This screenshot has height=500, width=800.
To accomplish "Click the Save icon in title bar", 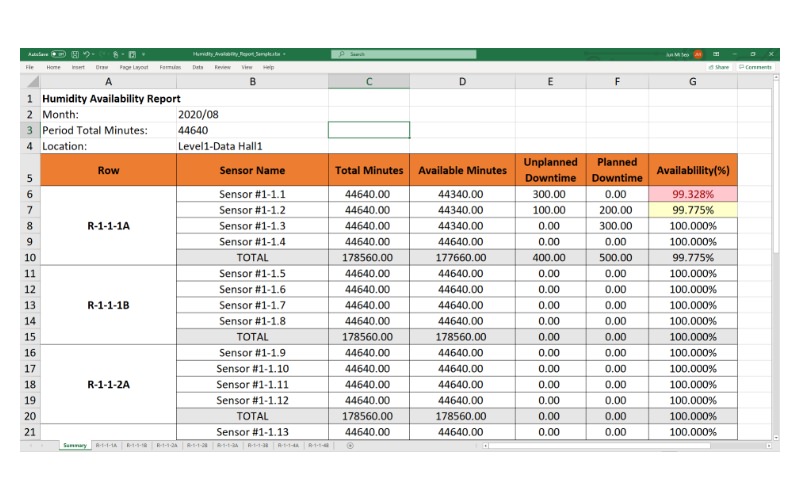I will pos(75,54).
